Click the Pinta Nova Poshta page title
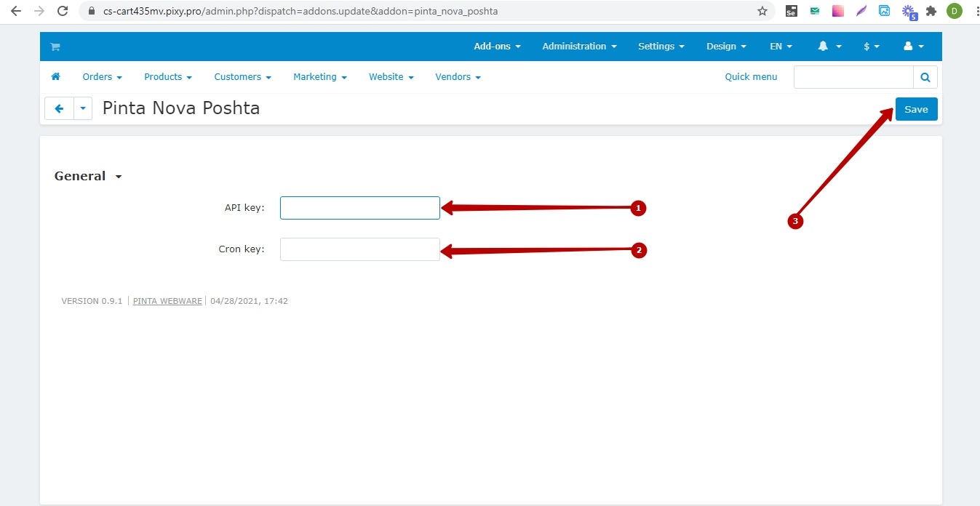Viewport: 980px width, 506px height. [181, 108]
